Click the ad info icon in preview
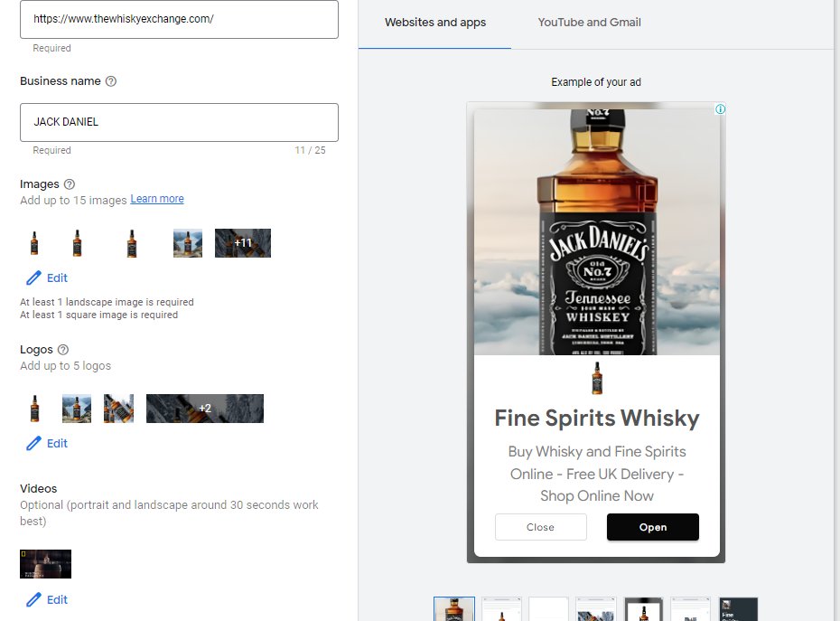 point(721,109)
